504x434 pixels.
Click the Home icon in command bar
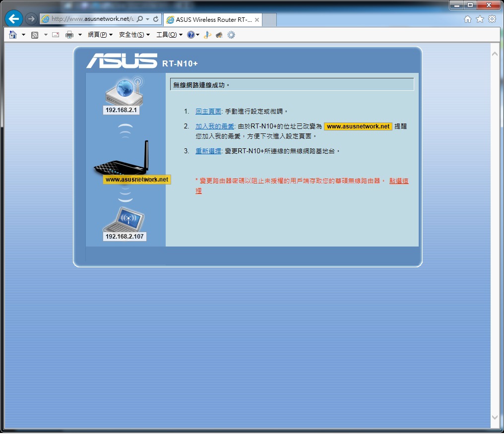[13, 35]
